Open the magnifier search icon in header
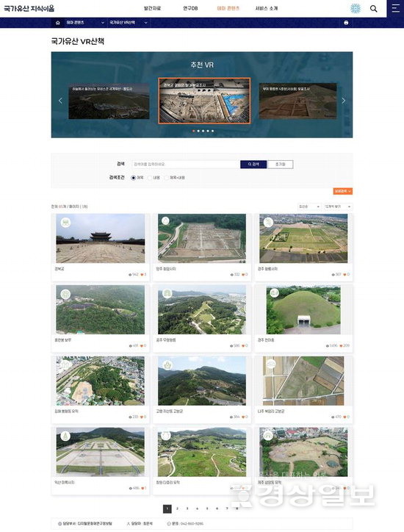Image resolution: width=404 pixels, height=532 pixels. pyautogui.click(x=373, y=9)
